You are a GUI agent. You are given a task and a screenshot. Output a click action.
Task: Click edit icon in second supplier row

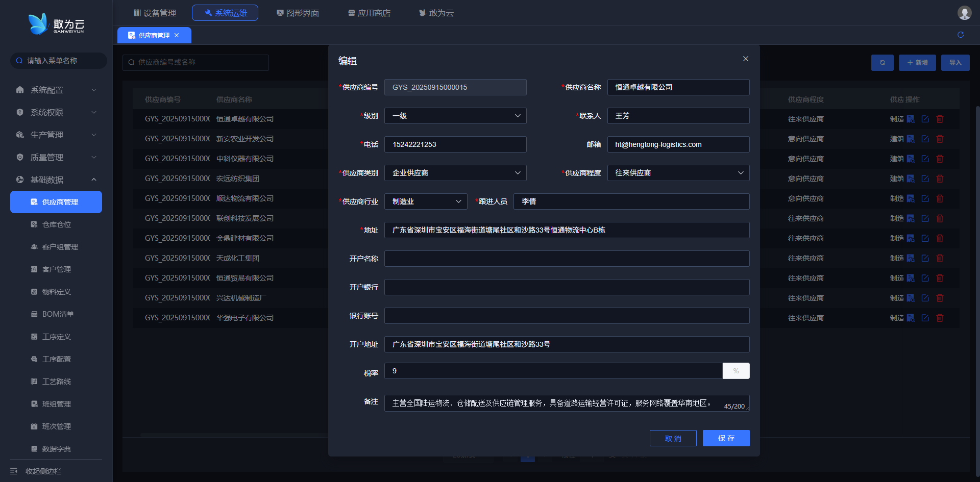click(925, 139)
